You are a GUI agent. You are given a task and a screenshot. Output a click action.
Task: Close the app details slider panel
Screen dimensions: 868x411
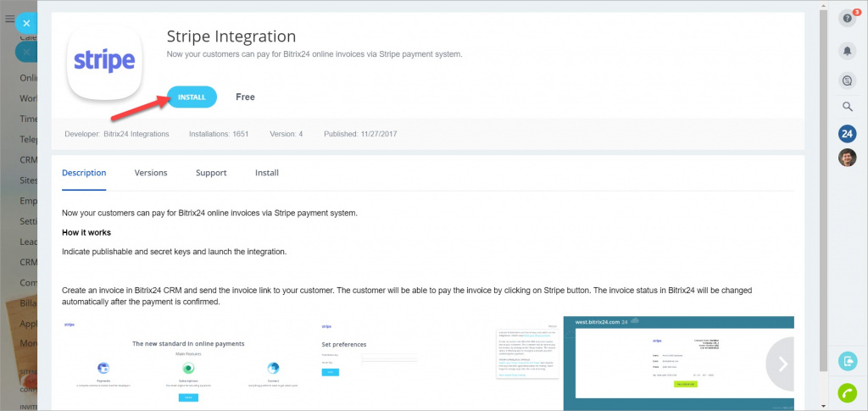(26, 23)
